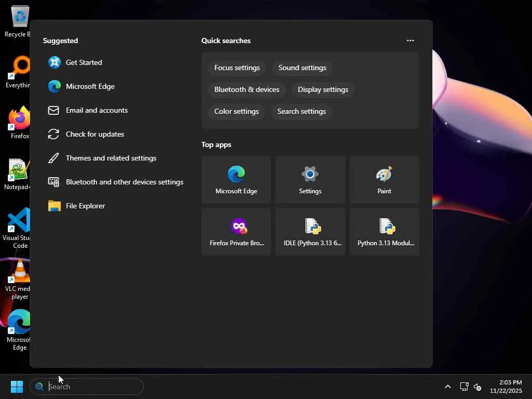Open Settings tile in Top apps

(x=310, y=180)
